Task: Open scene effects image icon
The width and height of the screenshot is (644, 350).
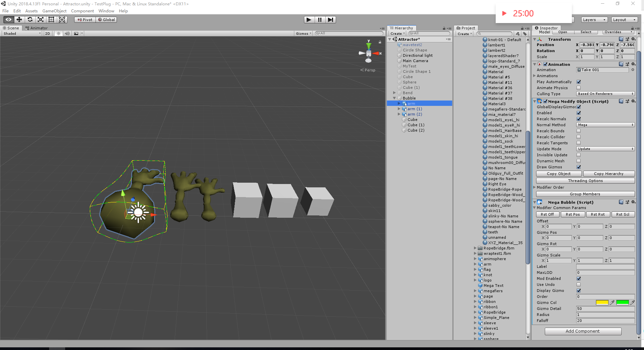Action: (76, 33)
